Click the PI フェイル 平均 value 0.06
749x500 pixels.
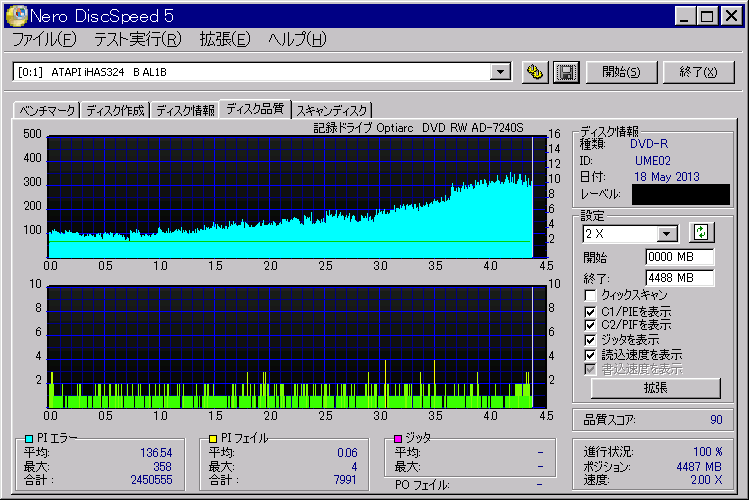pyautogui.click(x=347, y=453)
